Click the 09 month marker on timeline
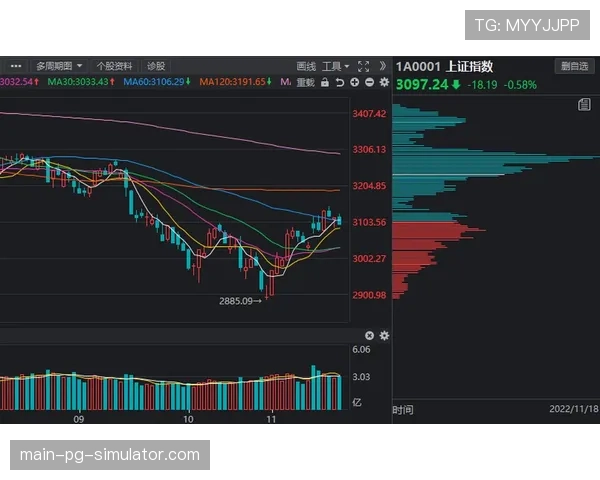600x480 pixels. [x=78, y=419]
